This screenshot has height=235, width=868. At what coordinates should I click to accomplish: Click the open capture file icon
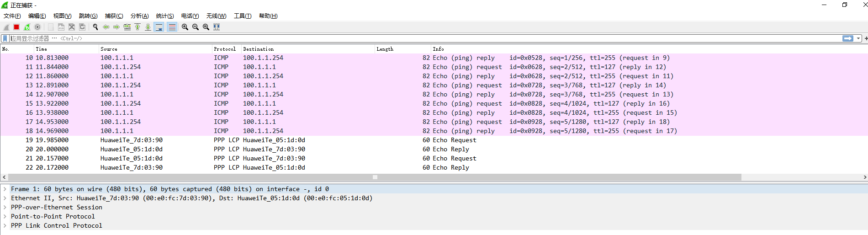(51, 27)
